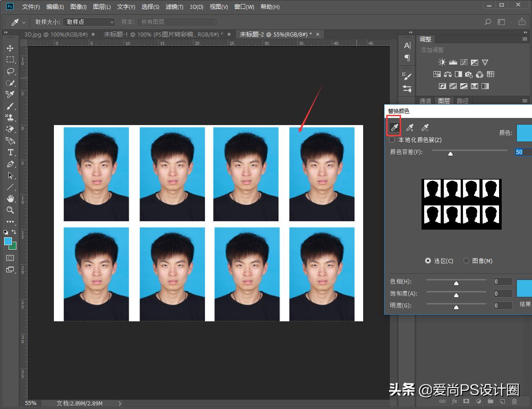The image size is (532, 409).
Task: Switch to the 通道 panel tab
Action: coord(426,101)
